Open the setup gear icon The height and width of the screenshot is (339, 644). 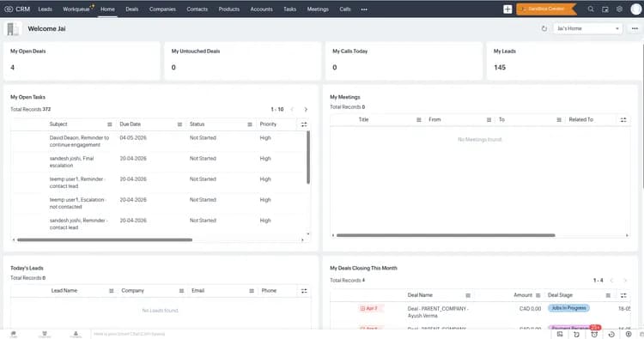coord(619,9)
